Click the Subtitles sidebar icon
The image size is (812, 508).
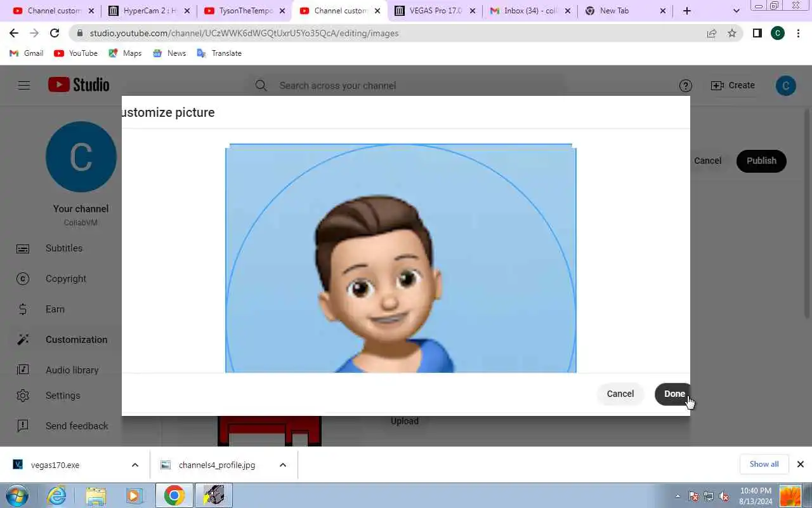(x=23, y=248)
